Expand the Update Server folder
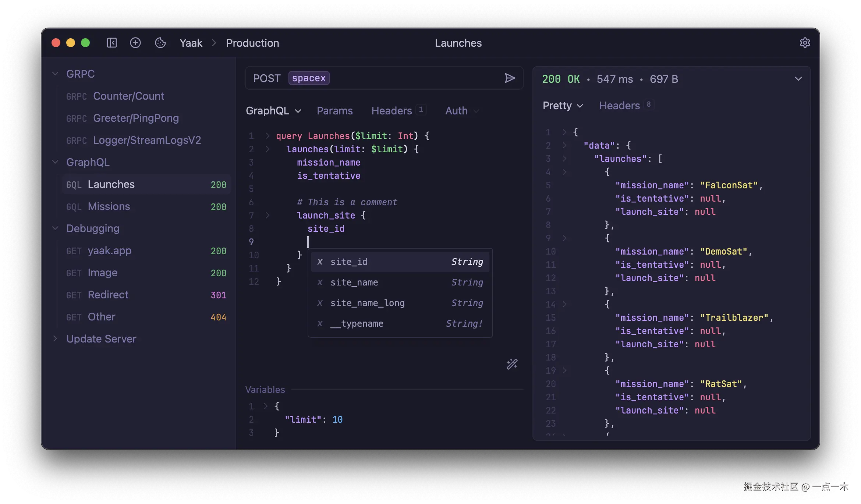The height and width of the screenshot is (504, 861). (56, 338)
